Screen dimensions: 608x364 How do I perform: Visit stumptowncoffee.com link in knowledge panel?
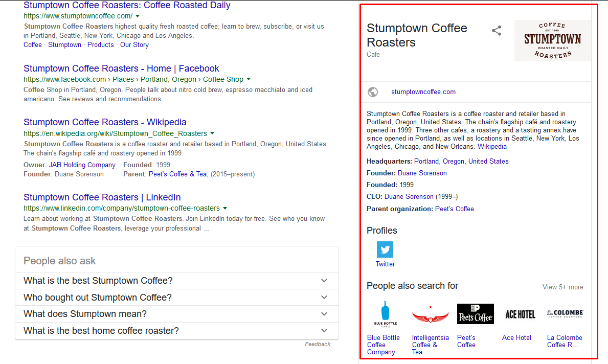(x=423, y=92)
